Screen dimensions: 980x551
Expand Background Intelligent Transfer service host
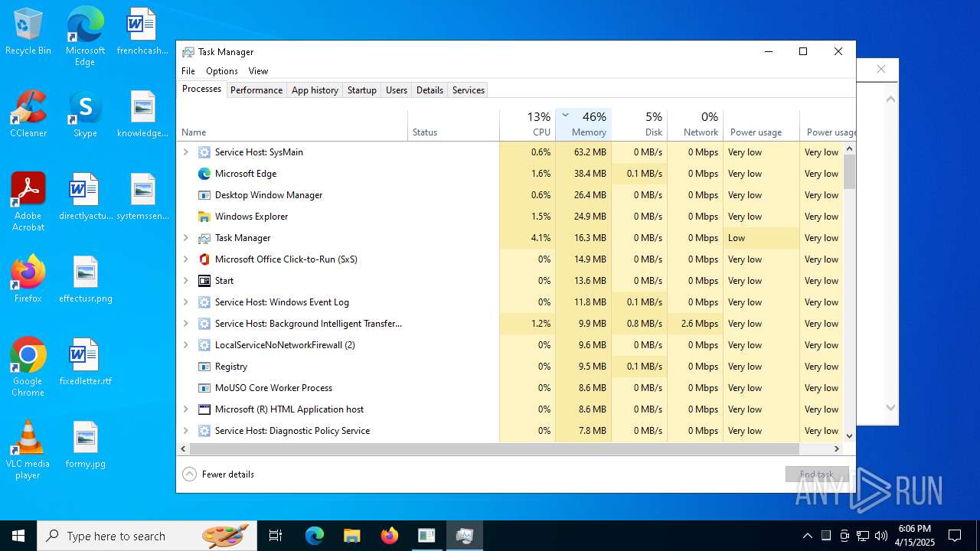185,324
